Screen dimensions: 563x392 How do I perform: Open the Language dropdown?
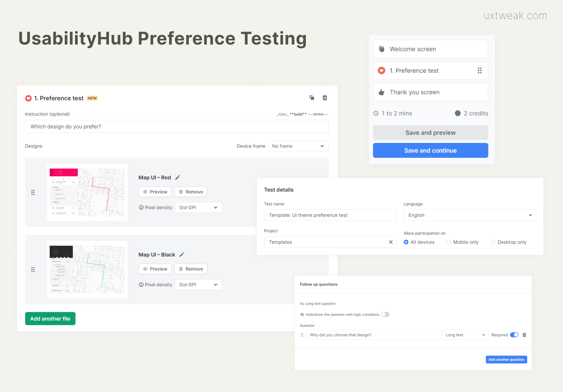pos(470,215)
